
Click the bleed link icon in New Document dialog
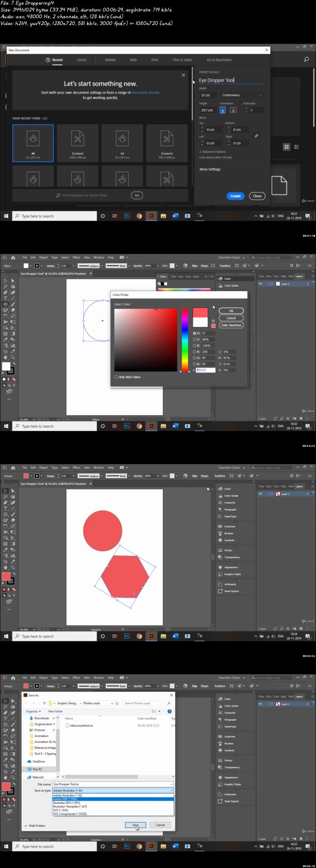tap(256, 136)
